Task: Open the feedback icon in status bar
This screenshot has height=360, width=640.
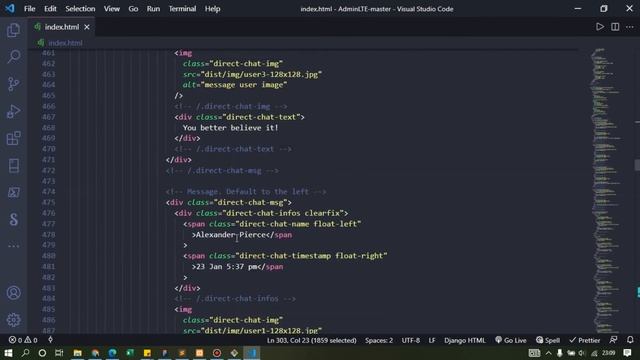Action: 613,340
